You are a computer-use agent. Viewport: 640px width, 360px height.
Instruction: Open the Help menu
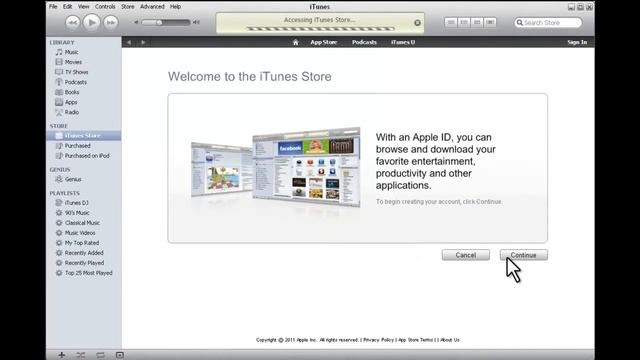(175, 7)
